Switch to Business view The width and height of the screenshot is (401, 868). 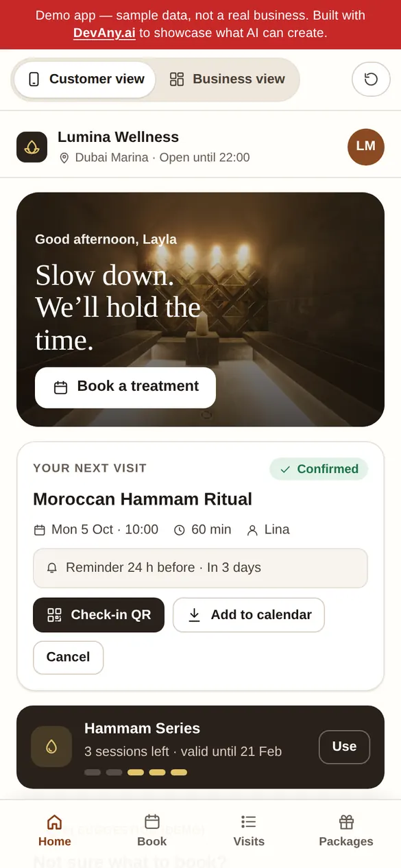point(228,80)
